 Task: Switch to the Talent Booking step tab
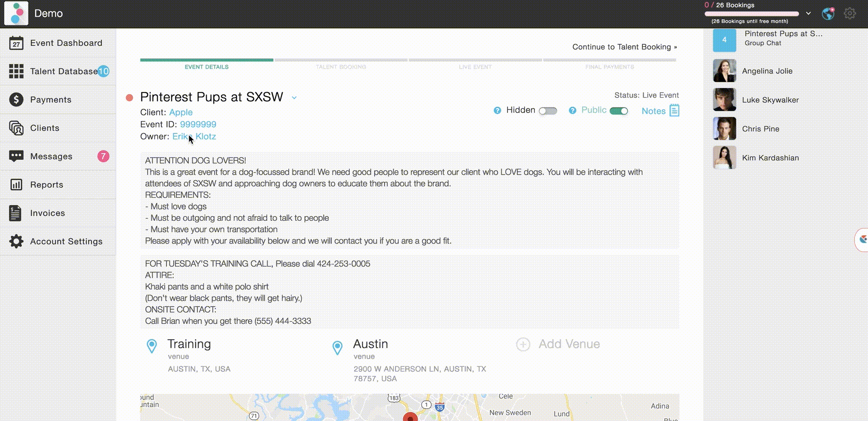(x=341, y=67)
